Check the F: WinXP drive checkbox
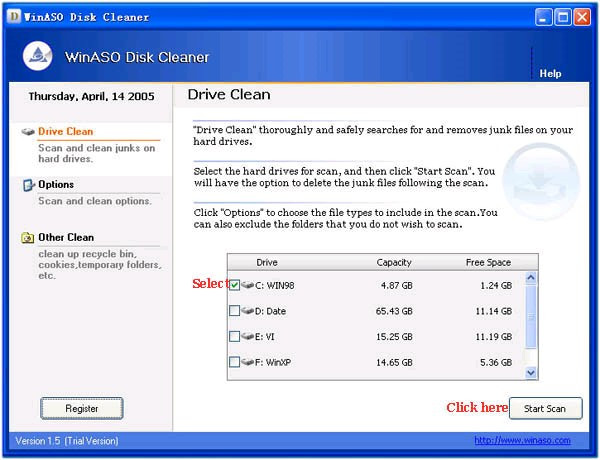The width and height of the screenshot is (600, 460). click(x=235, y=362)
